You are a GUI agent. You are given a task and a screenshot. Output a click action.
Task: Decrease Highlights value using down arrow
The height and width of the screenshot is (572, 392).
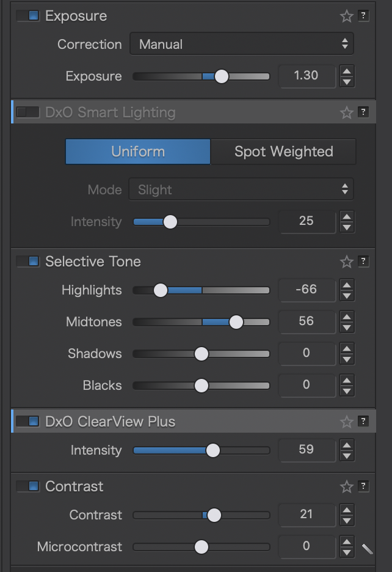[347, 296]
